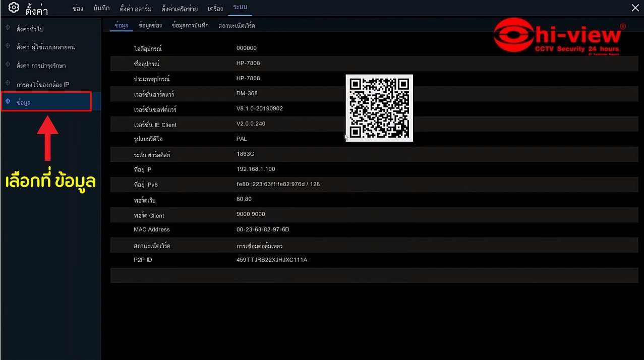The image size is (644, 360).
Task: Click the P2P ID value 459TTJRB22XJHJXC111A
Action: [x=272, y=260]
